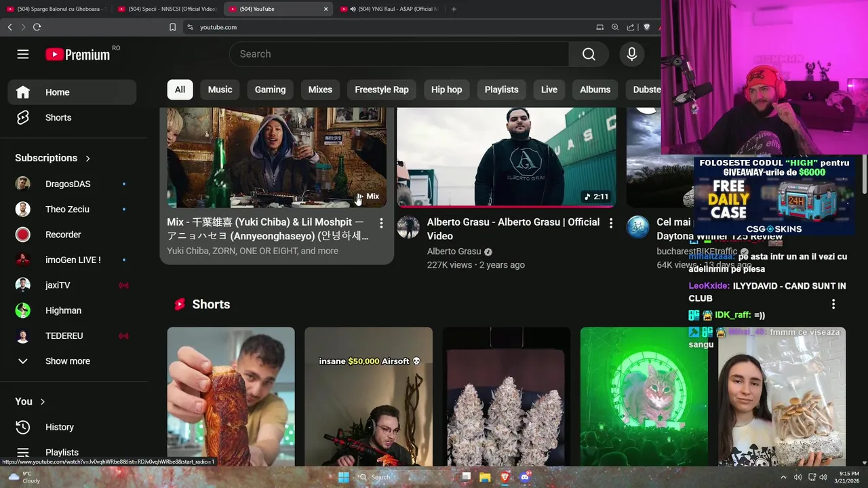Click the cast icon in the address bar
The image size is (868, 488).
(x=599, y=27)
